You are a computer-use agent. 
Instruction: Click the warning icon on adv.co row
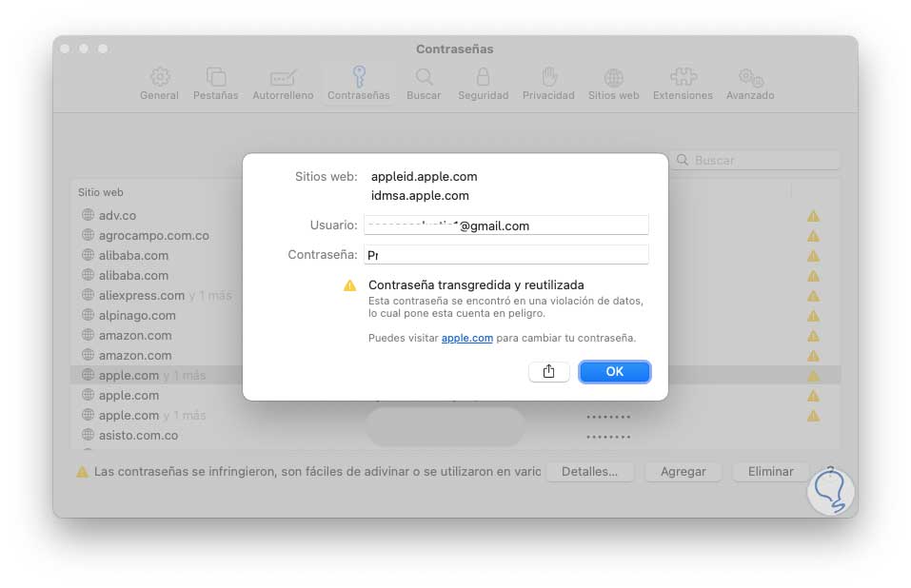click(x=813, y=216)
